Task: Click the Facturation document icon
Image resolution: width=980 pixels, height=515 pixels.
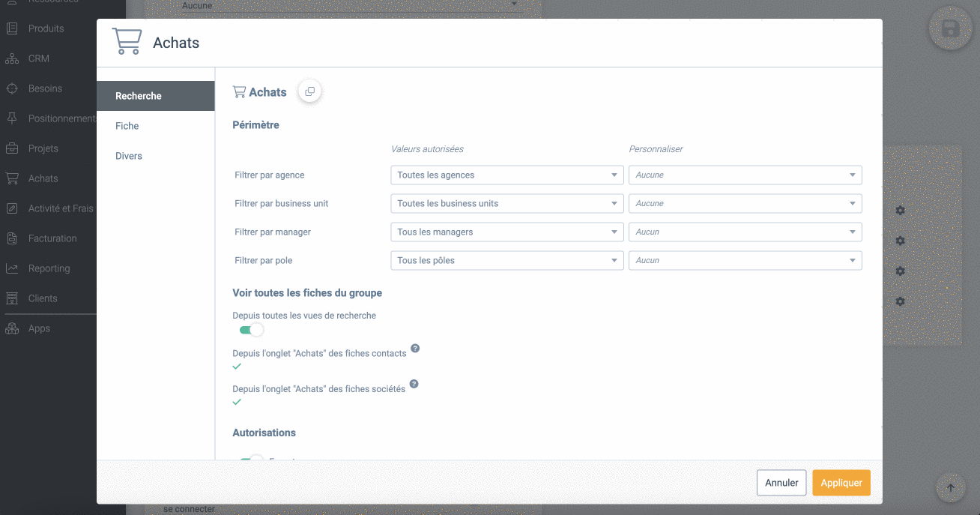Action: point(12,238)
